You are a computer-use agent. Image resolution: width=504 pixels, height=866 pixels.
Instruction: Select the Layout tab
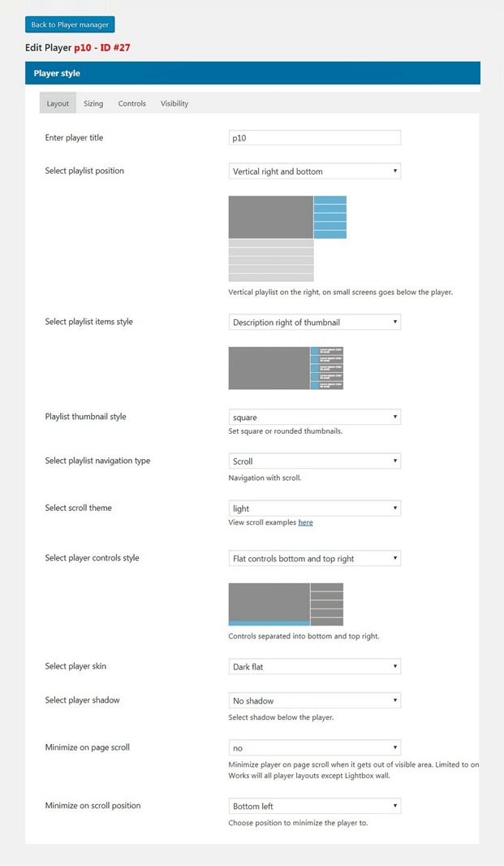pyautogui.click(x=57, y=103)
